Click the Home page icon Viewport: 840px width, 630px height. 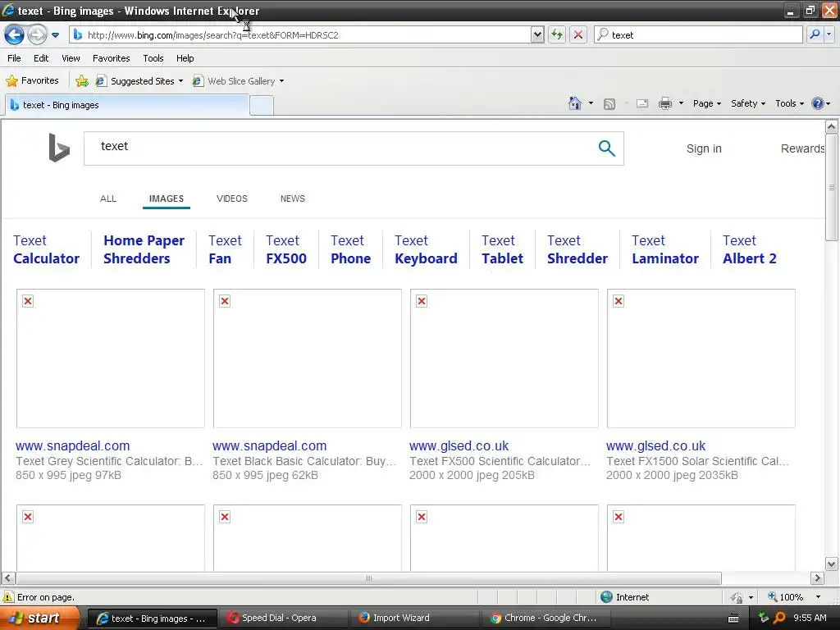coord(575,103)
